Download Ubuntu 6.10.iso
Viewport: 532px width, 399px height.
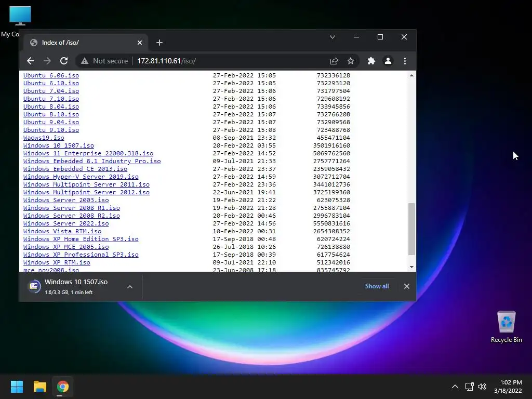click(51, 83)
